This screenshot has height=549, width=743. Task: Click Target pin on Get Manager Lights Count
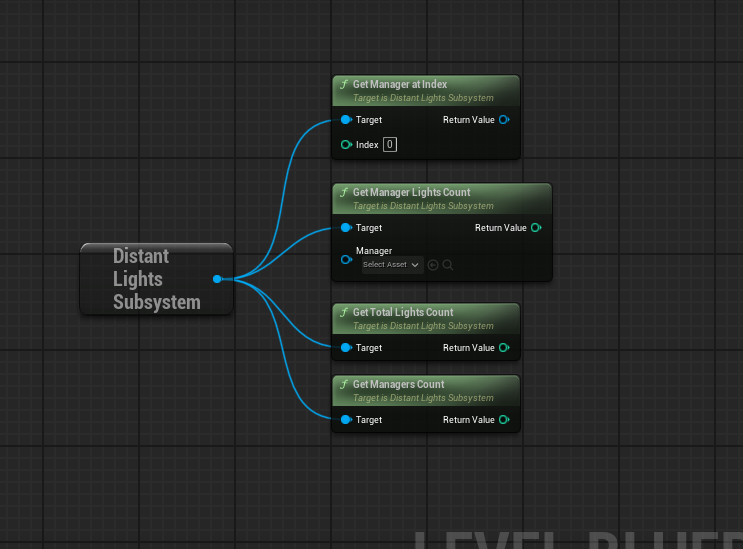pos(346,228)
